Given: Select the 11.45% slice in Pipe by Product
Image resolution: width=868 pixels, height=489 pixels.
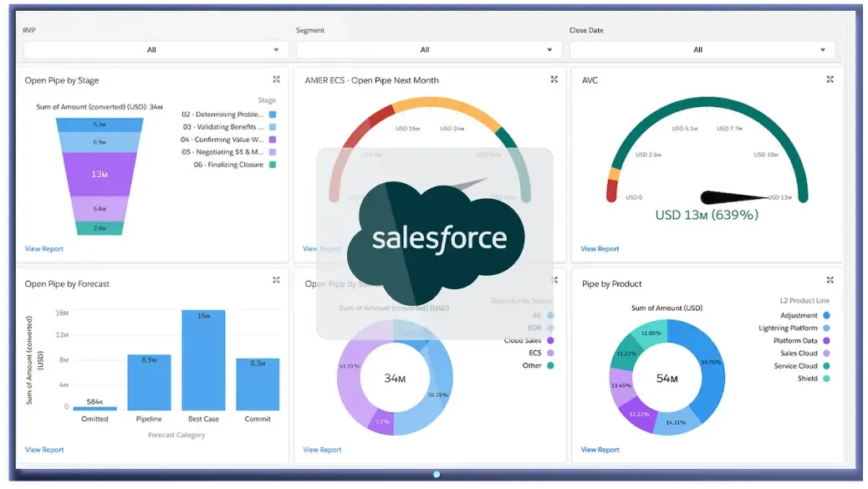Looking at the screenshot, I should 621,385.
